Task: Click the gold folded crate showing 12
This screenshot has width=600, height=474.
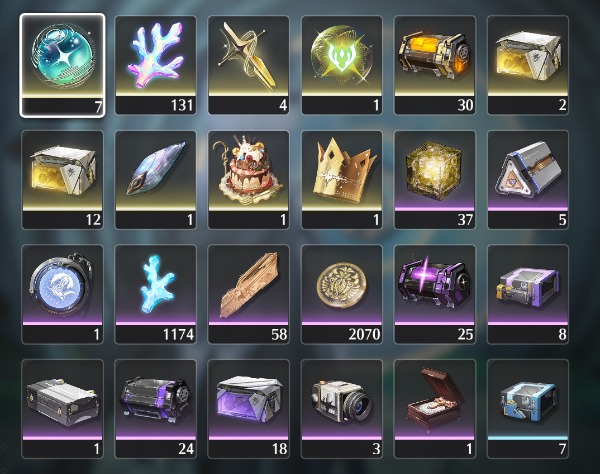Action: (62, 180)
